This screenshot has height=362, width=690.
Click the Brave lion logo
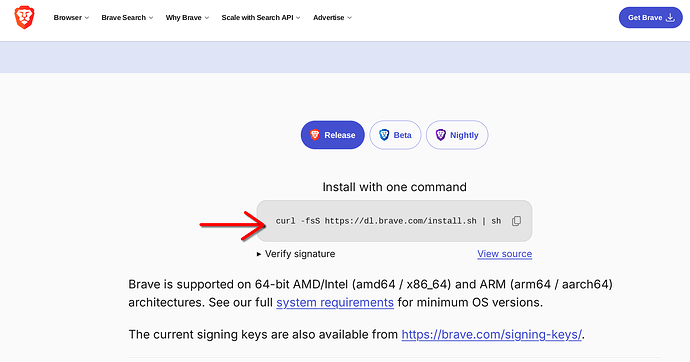click(24, 18)
